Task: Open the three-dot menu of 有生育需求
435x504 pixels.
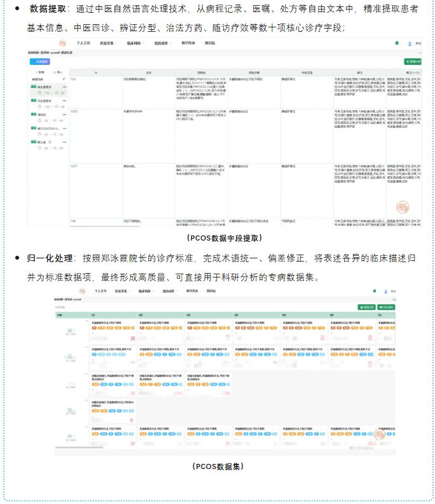Action: click(65, 87)
